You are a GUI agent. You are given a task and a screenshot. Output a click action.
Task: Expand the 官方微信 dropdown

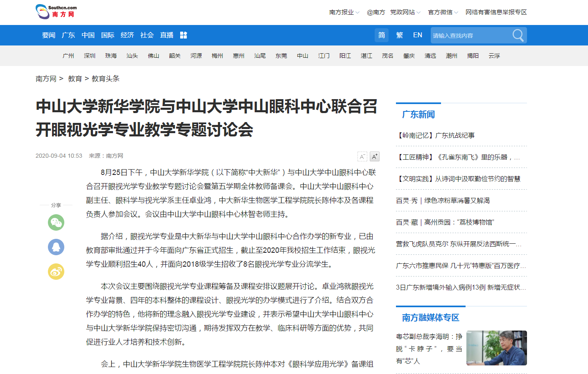443,12
